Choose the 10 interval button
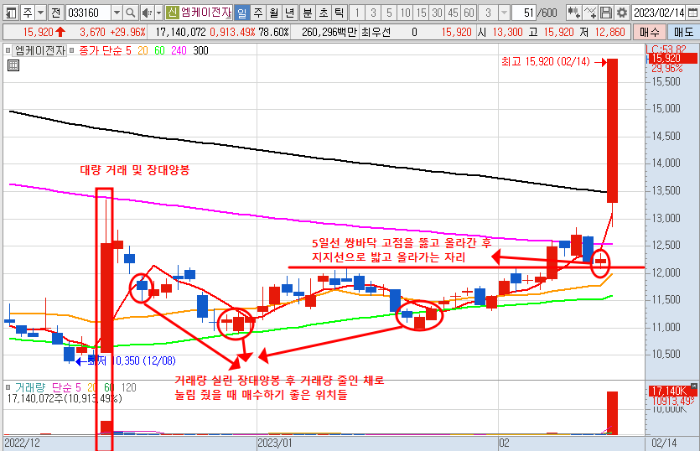The height and width of the screenshot is (451, 700). pos(405,13)
